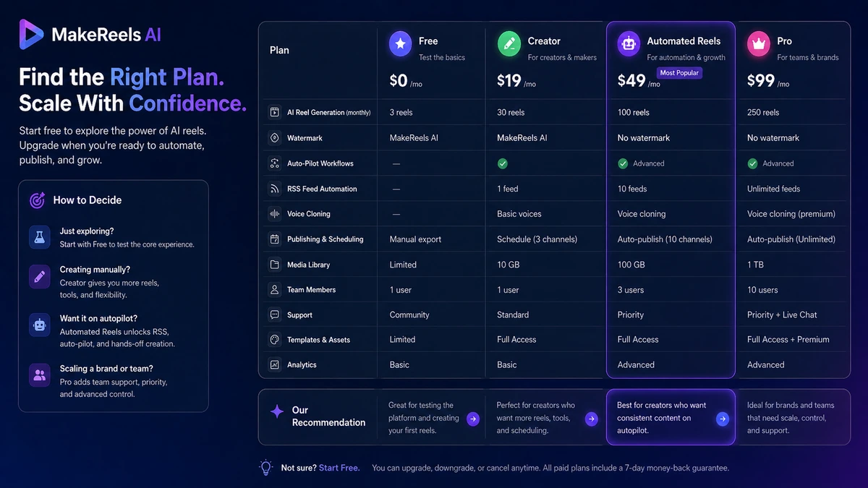
Task: Click the Analytics chart icon
Action: [x=275, y=365]
